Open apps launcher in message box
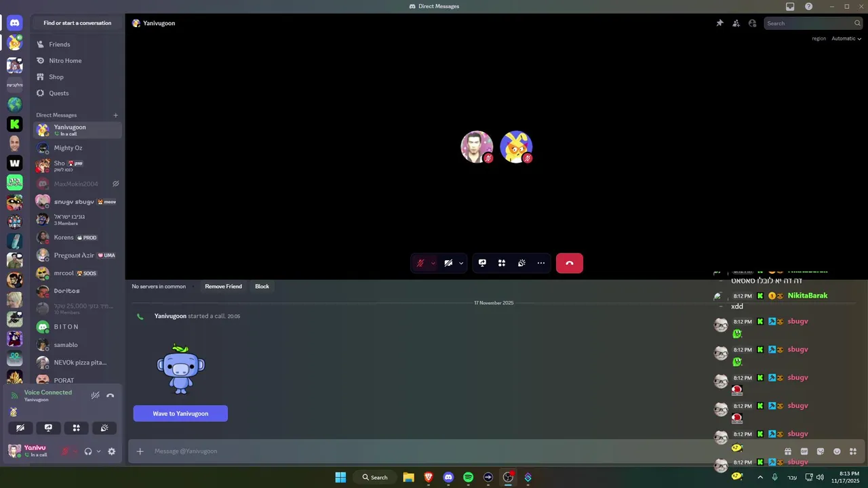Screen dimensions: 868x488 (x=853, y=451)
